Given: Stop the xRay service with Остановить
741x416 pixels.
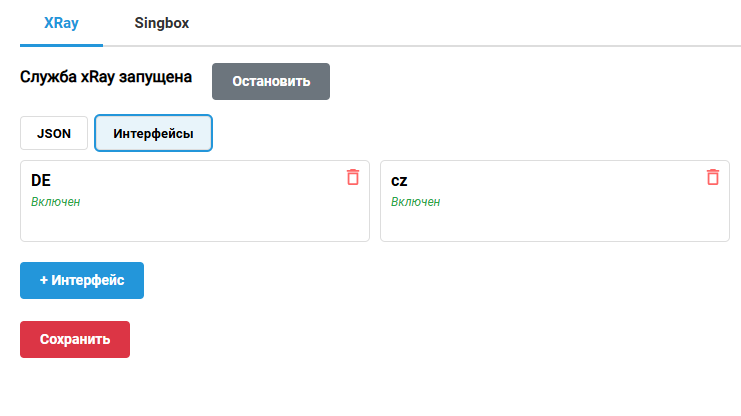Looking at the screenshot, I should tap(271, 82).
